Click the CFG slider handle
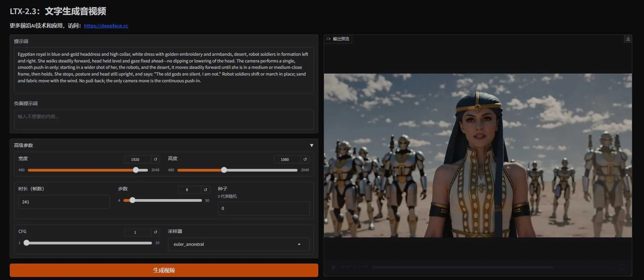 pos(26,243)
